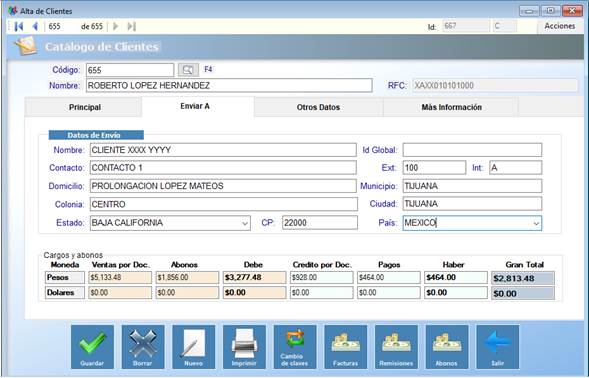This screenshot has width=589, height=378.
Task: Click the Datos de Envío group header
Action: 96,135
